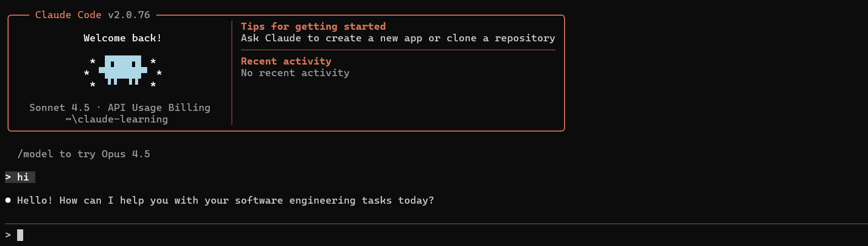Viewport: 868px width, 246px height.
Task: Click the top-left asterisk sparkle beside the mascot
Action: [93, 61]
